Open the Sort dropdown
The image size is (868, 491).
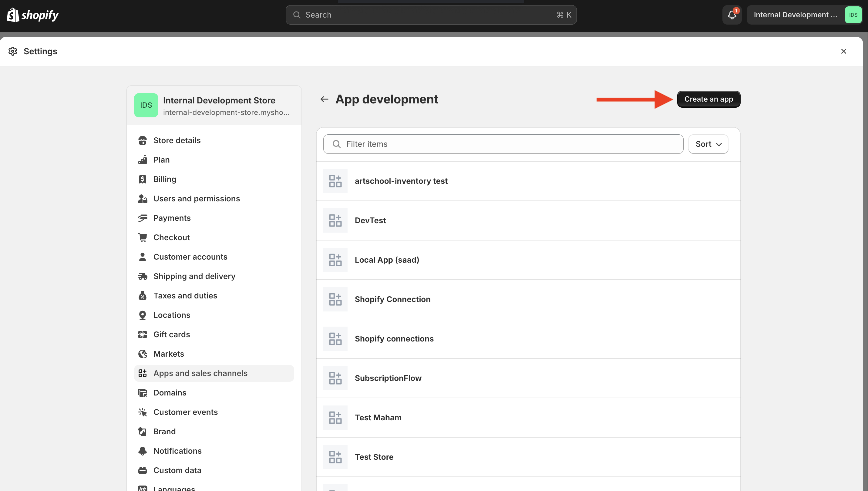(708, 144)
